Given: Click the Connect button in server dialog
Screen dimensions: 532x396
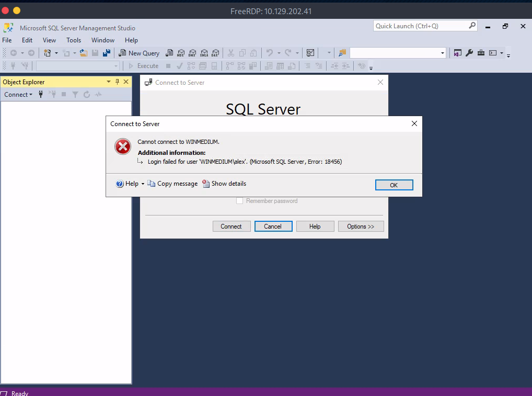Looking at the screenshot, I should (232, 227).
